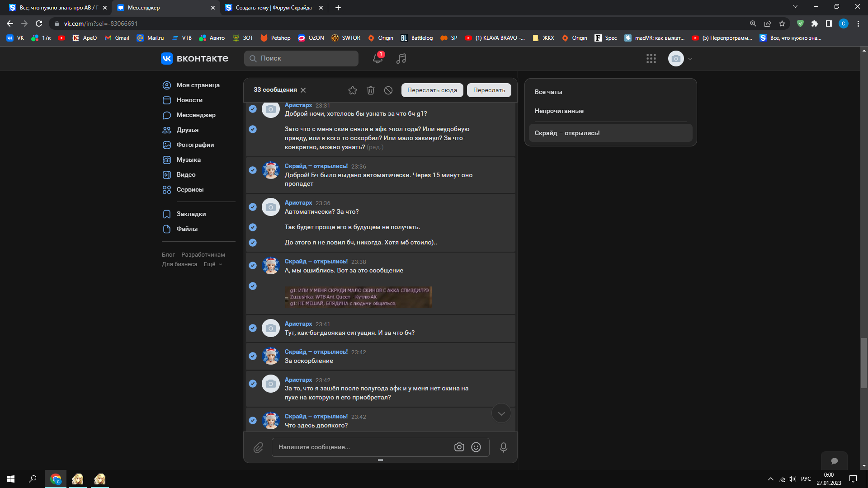
Task: Open the music note icon
Action: [x=401, y=58]
